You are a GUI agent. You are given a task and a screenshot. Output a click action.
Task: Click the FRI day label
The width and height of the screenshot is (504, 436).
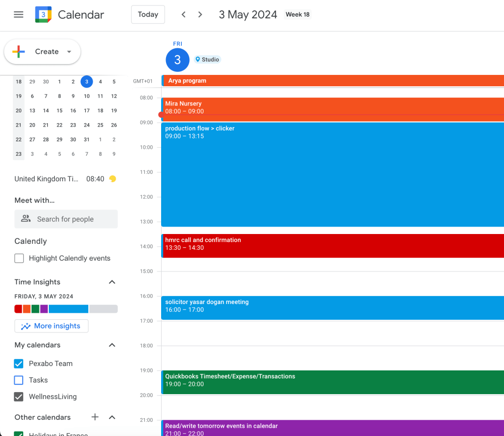click(177, 44)
